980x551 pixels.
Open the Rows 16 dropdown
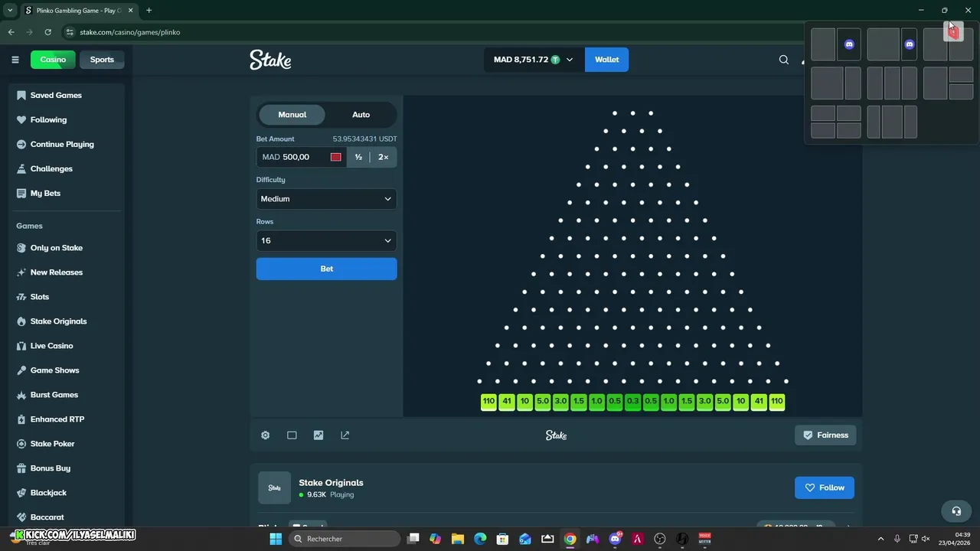click(326, 240)
